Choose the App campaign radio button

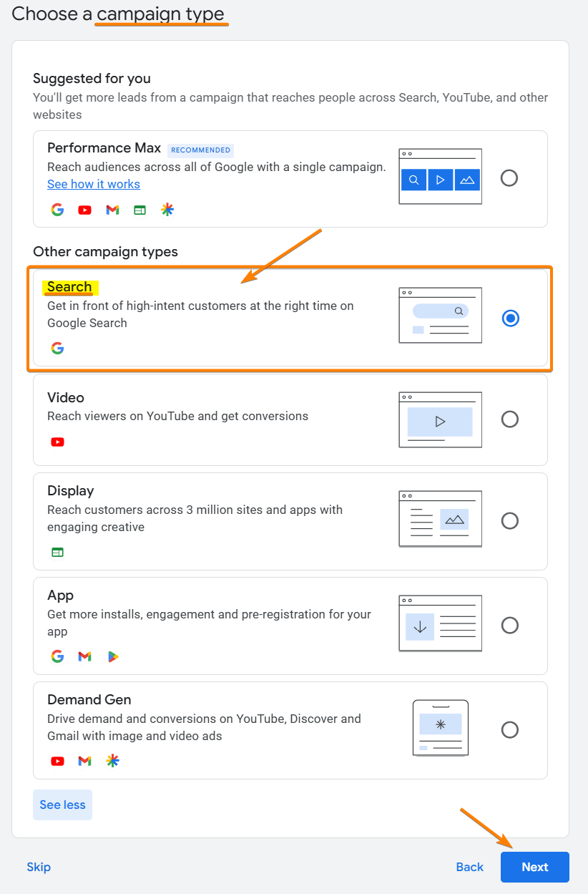(509, 625)
